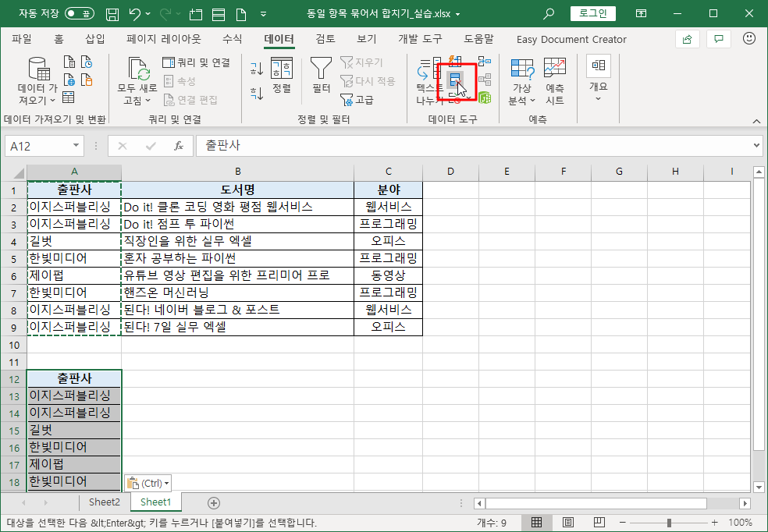Select column B header
The image size is (768, 532).
coord(237,172)
